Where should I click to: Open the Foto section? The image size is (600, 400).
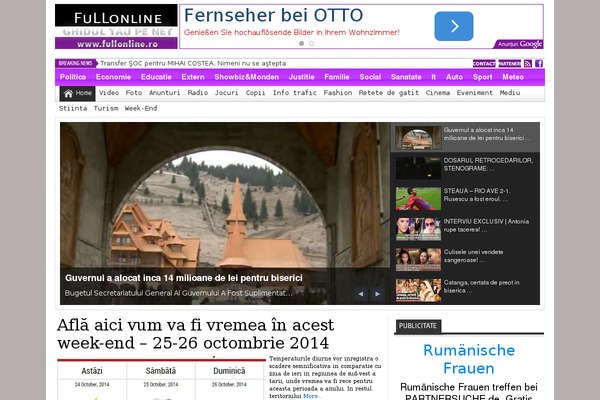[x=134, y=93]
